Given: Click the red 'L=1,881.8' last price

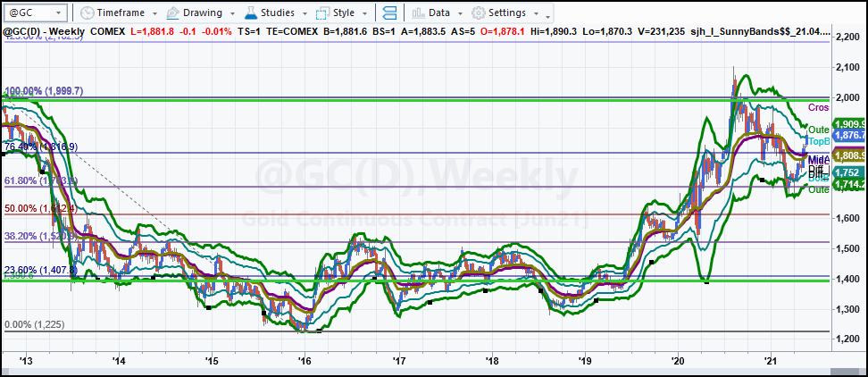Looking at the screenshot, I should coord(152,31).
